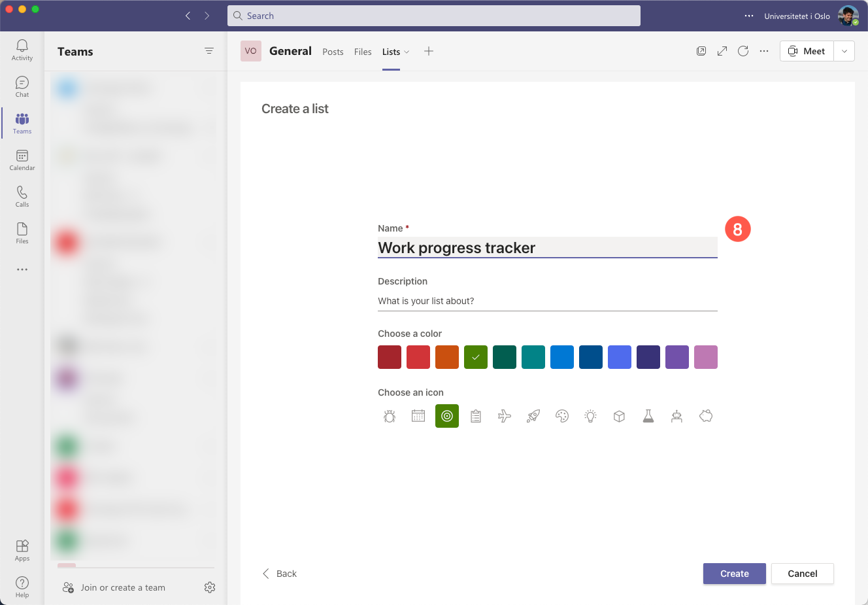Expand the tab to full screen
The width and height of the screenshot is (868, 605).
pyautogui.click(x=722, y=51)
